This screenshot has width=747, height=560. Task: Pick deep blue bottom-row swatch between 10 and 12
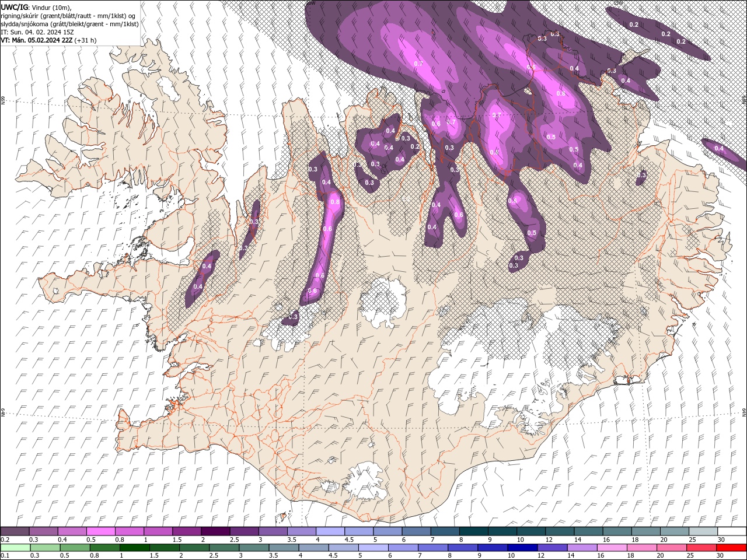(x=523, y=548)
